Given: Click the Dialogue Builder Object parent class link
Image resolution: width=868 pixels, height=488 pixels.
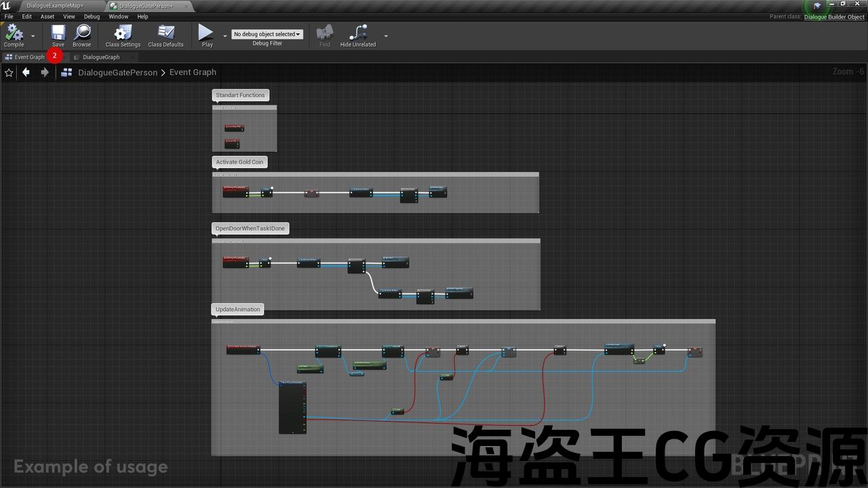Looking at the screenshot, I should click(834, 17).
